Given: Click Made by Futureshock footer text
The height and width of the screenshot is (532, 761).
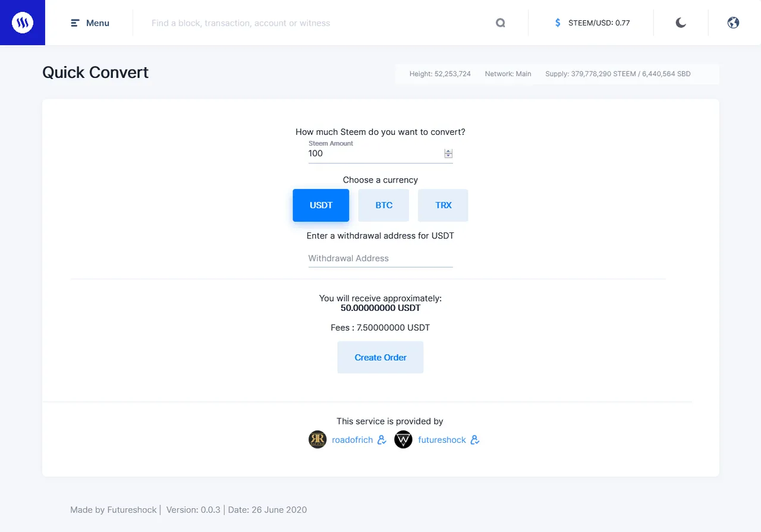Looking at the screenshot, I should click(114, 510).
